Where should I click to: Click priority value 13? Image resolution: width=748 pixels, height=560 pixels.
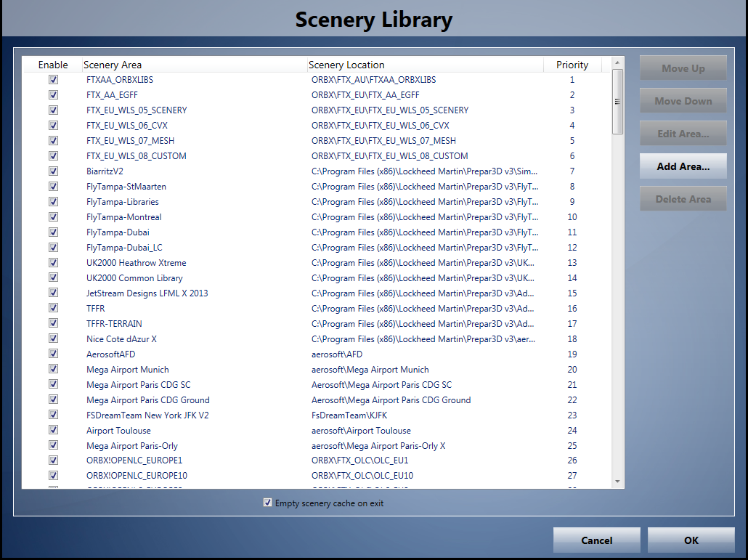pos(572,263)
